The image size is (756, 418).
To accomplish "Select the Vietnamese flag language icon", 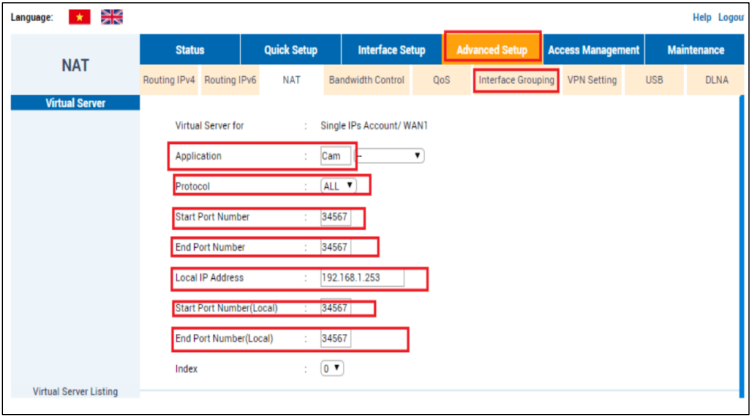I will tap(80, 17).
